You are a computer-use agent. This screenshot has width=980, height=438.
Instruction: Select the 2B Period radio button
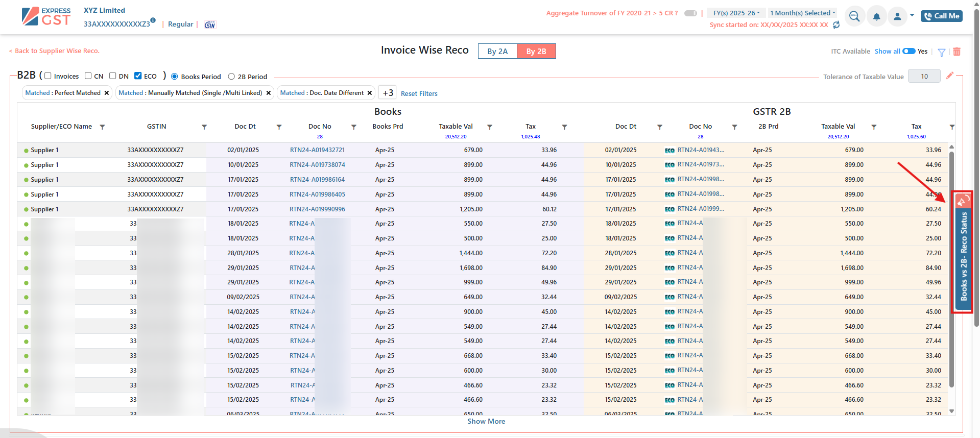231,77
